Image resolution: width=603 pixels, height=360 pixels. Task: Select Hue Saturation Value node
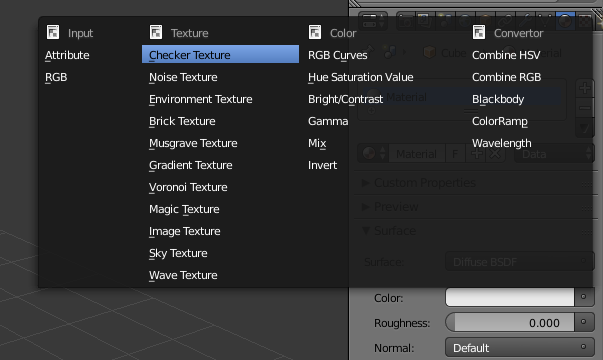click(x=361, y=77)
